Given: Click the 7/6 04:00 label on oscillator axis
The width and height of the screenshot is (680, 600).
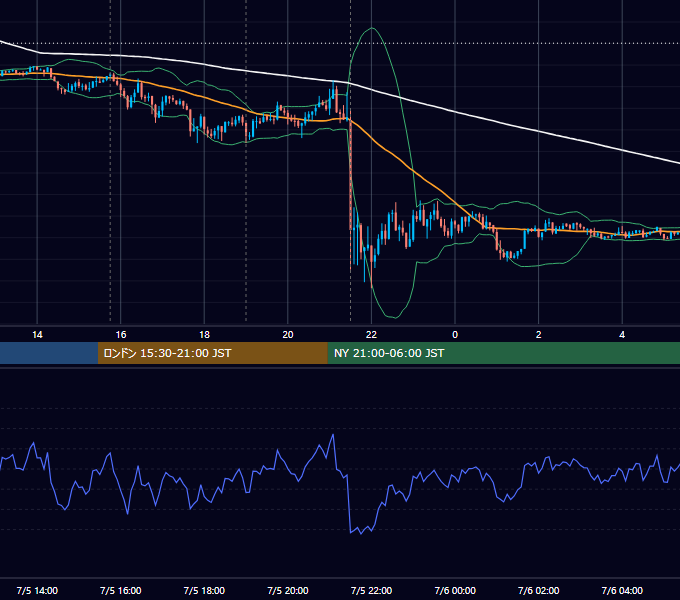Looking at the screenshot, I should [622, 590].
